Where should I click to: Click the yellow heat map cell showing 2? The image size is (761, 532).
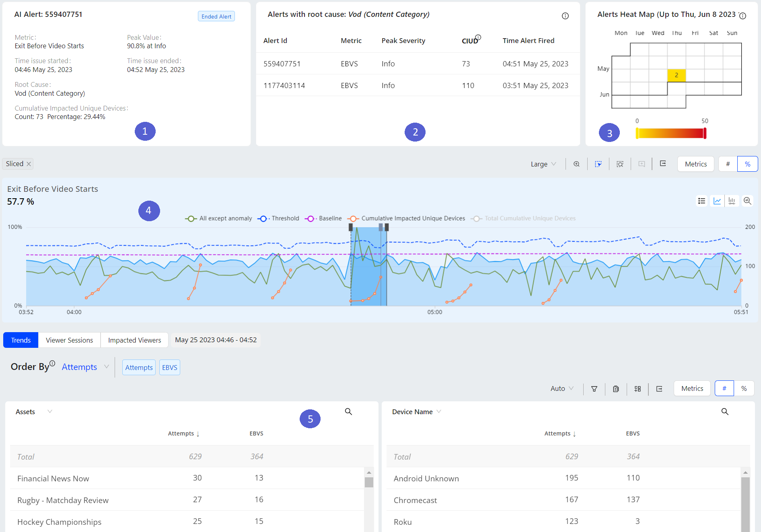tap(676, 75)
